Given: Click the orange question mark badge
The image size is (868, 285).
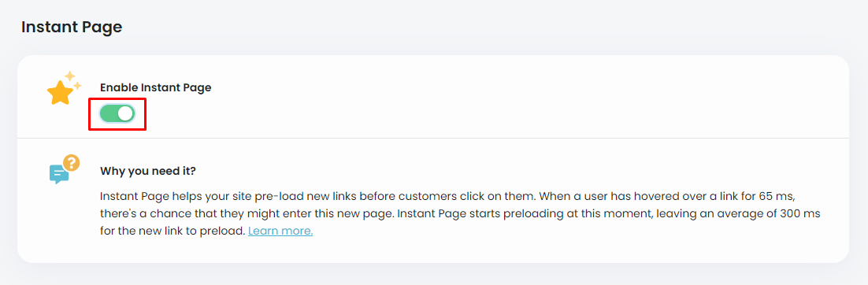Looking at the screenshot, I should point(72,163).
